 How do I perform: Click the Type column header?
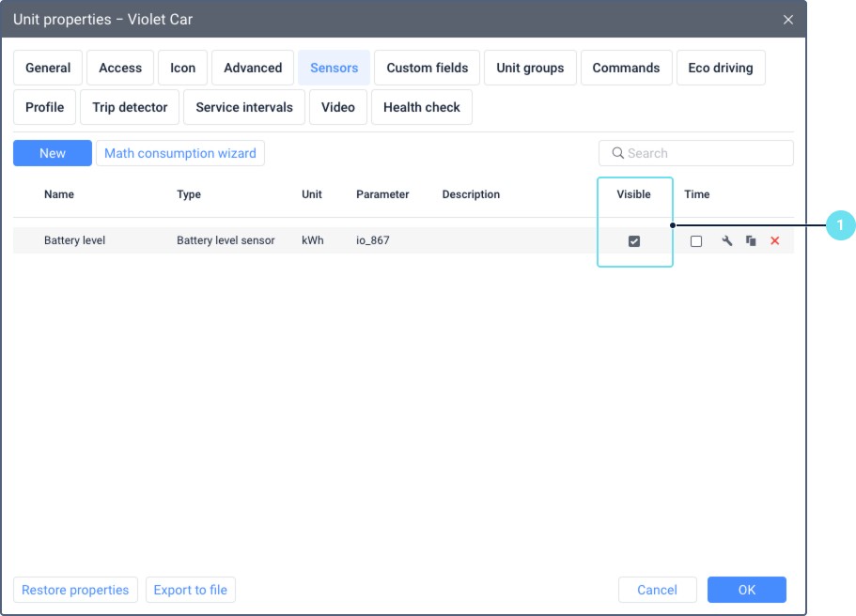point(189,194)
